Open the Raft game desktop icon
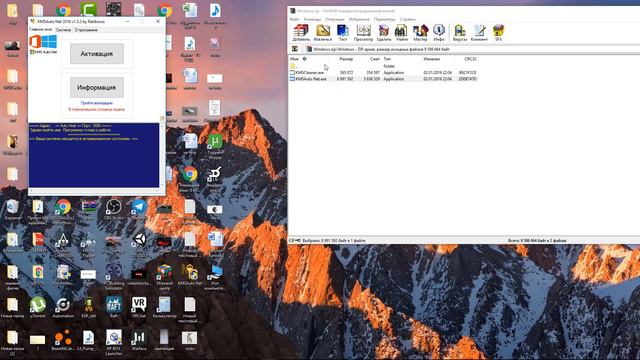 click(114, 307)
